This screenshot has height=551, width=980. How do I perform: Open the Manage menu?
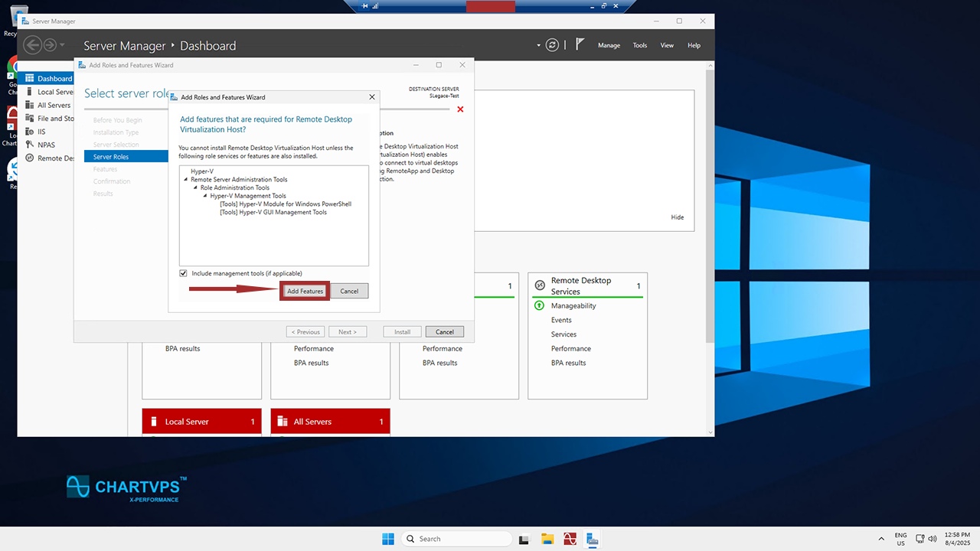(x=609, y=45)
